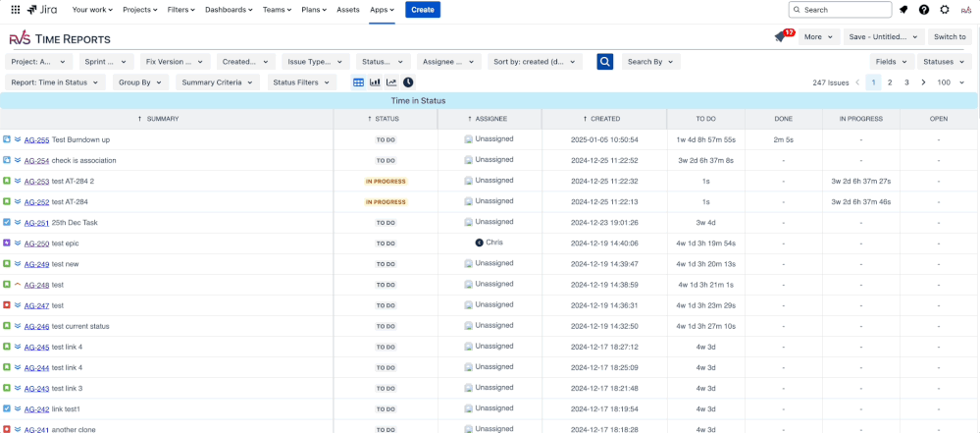The image size is (980, 433).
Task: Click the clock time format icon
Action: (x=408, y=82)
